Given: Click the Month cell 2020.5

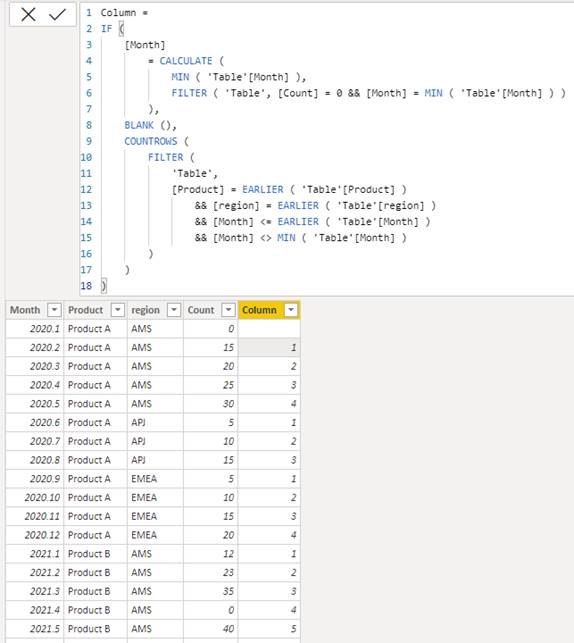Looking at the screenshot, I should 34,404.
